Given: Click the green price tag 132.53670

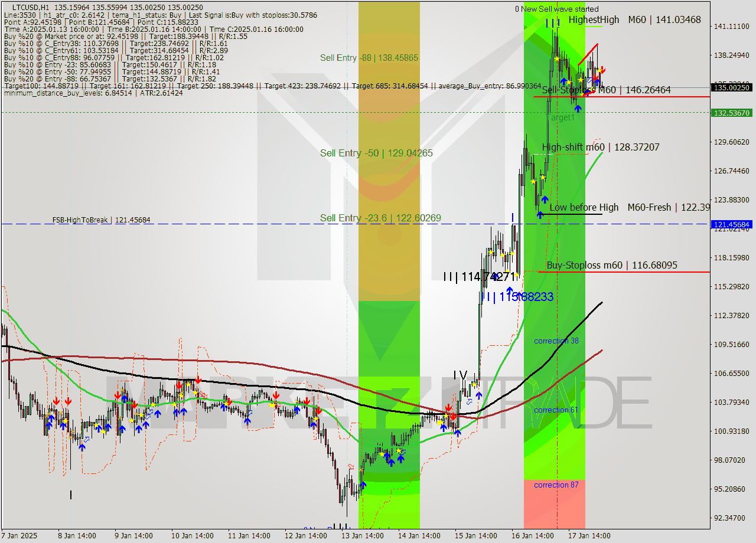Looking at the screenshot, I should pyautogui.click(x=732, y=112).
